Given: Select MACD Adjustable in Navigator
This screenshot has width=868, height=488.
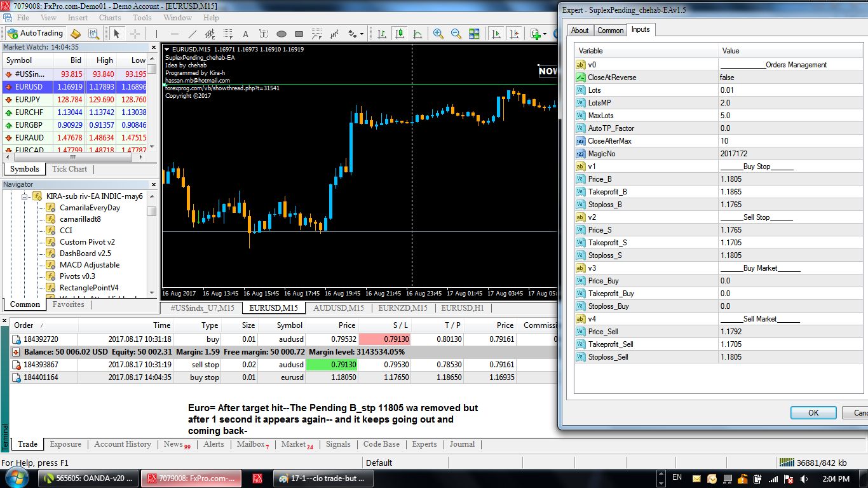Looking at the screenshot, I should [x=90, y=265].
